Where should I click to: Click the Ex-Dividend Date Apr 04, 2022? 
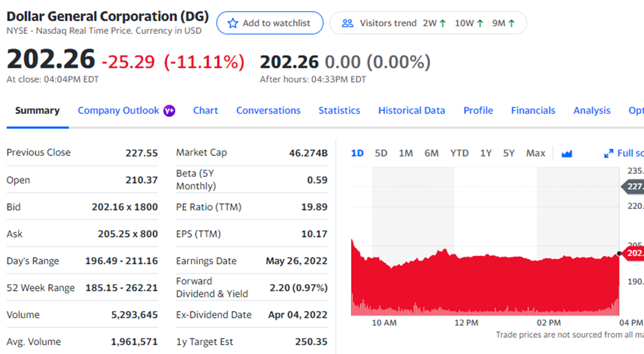click(298, 315)
